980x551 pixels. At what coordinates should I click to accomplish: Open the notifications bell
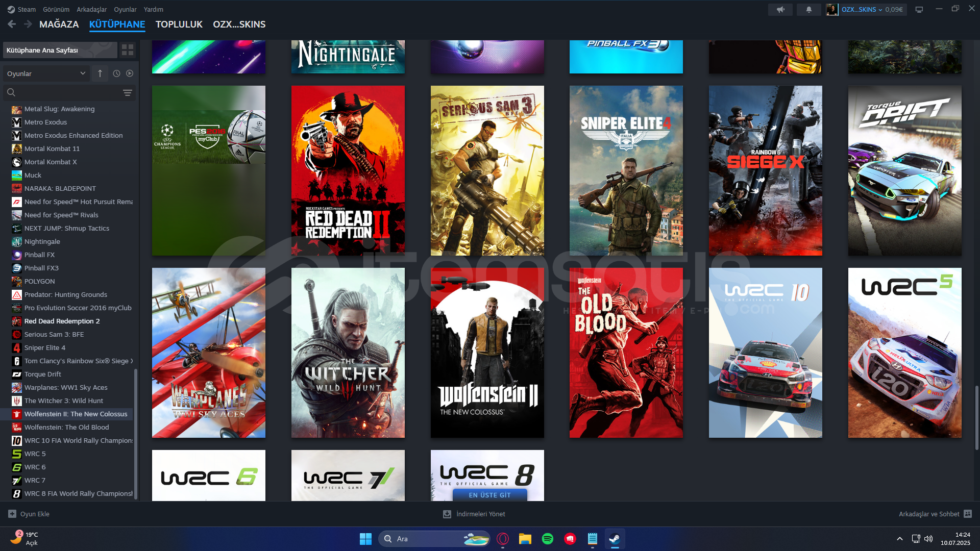[x=809, y=9]
